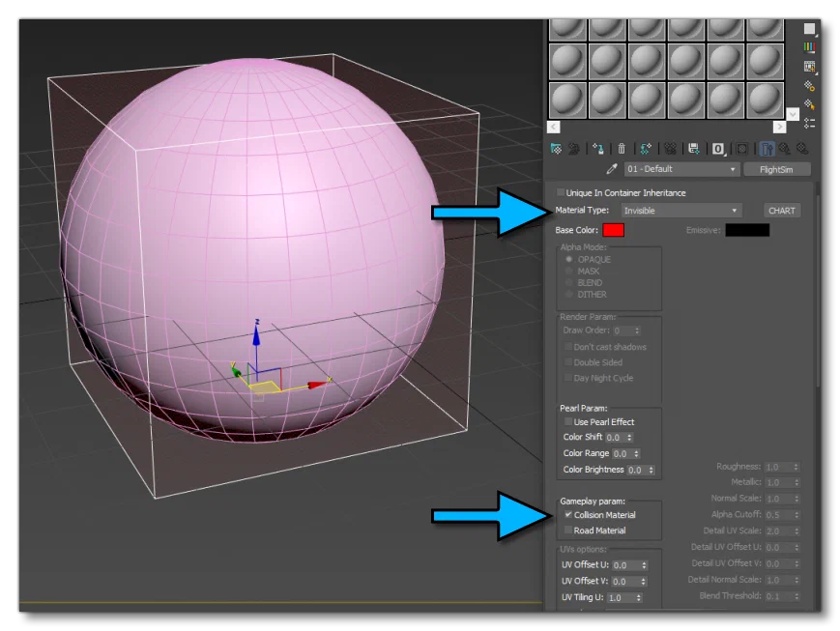Click the Color Shift value field
This screenshot has height=631, width=840.
tap(615, 438)
